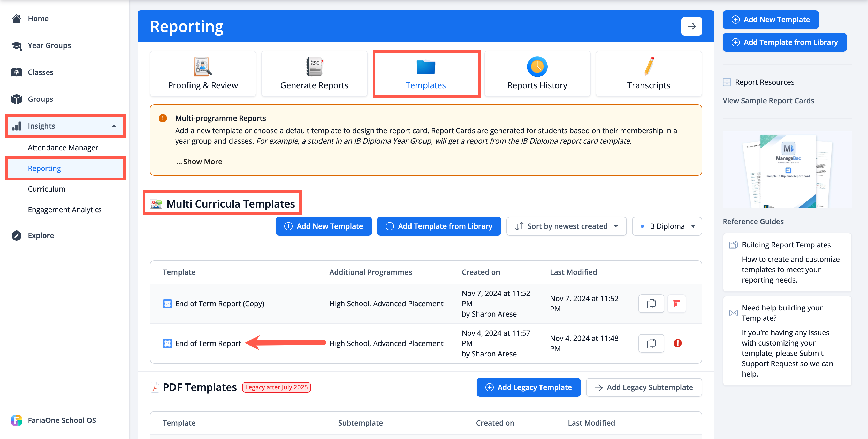Open the Reports History tab
This screenshot has height=439, width=868.
click(537, 74)
